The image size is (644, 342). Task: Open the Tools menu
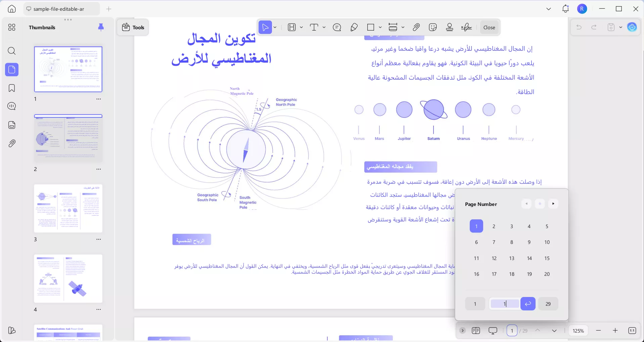pyautogui.click(x=133, y=27)
